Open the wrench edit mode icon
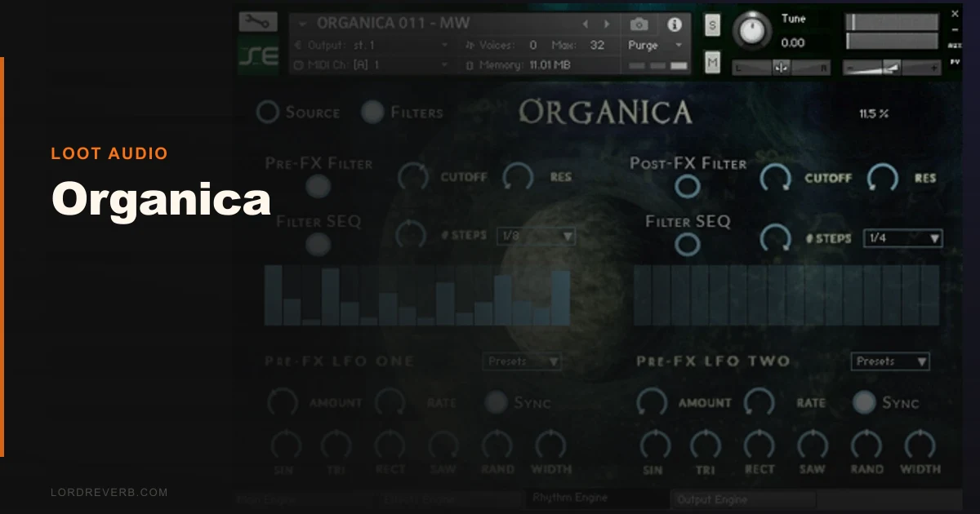The width and height of the screenshot is (980, 514). [258, 22]
